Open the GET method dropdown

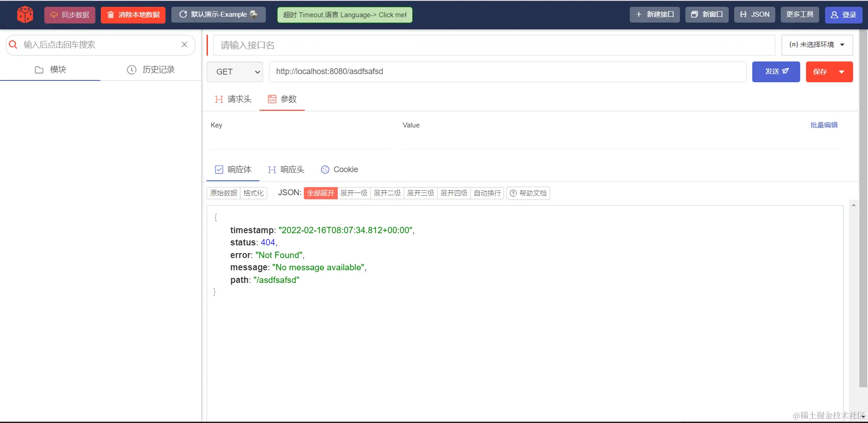point(235,72)
